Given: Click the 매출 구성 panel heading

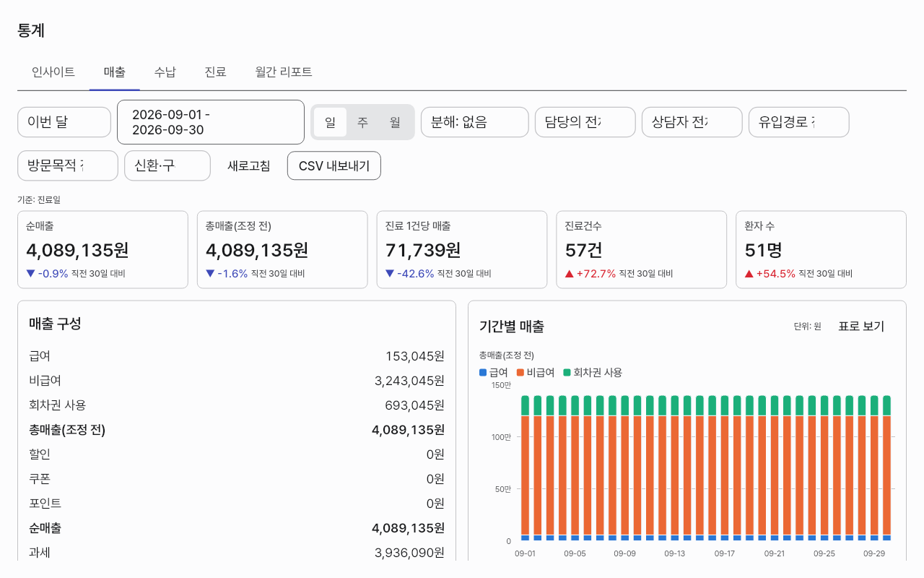Looking at the screenshot, I should coord(55,324).
